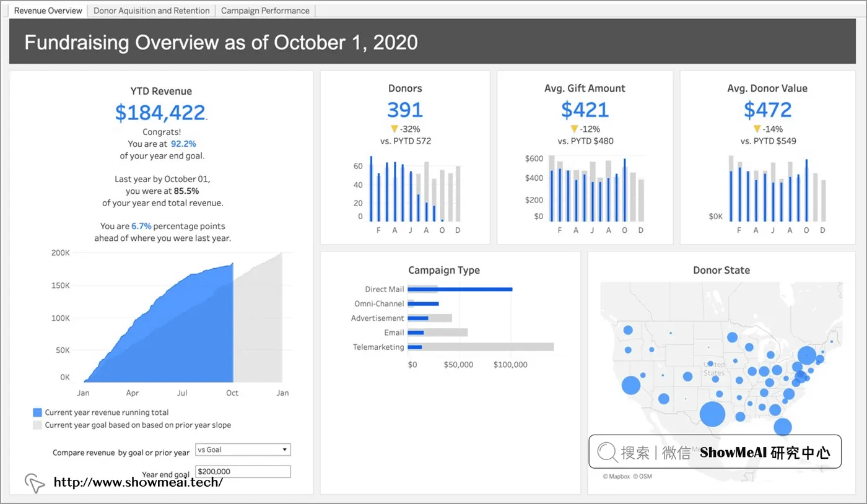Screen dimensions: 867x504
Task: Select the Telemarketing gray bar
Action: pos(481,347)
